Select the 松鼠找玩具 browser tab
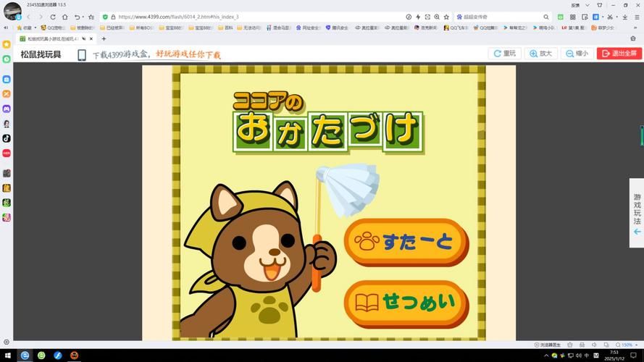The width and height of the screenshot is (644, 362). coord(57,38)
